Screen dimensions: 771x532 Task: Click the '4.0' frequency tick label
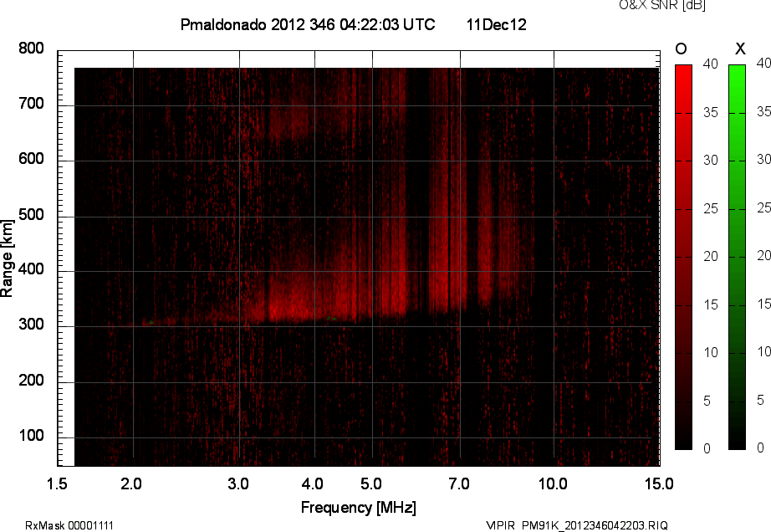point(313,483)
